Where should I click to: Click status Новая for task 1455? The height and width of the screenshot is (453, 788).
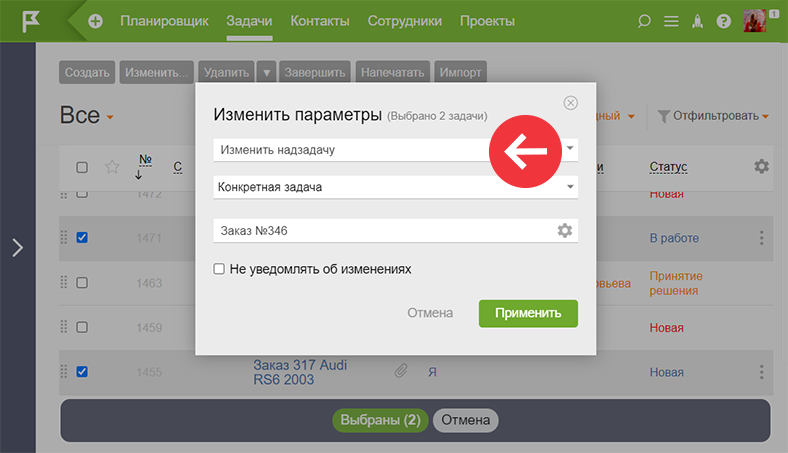[666, 372]
